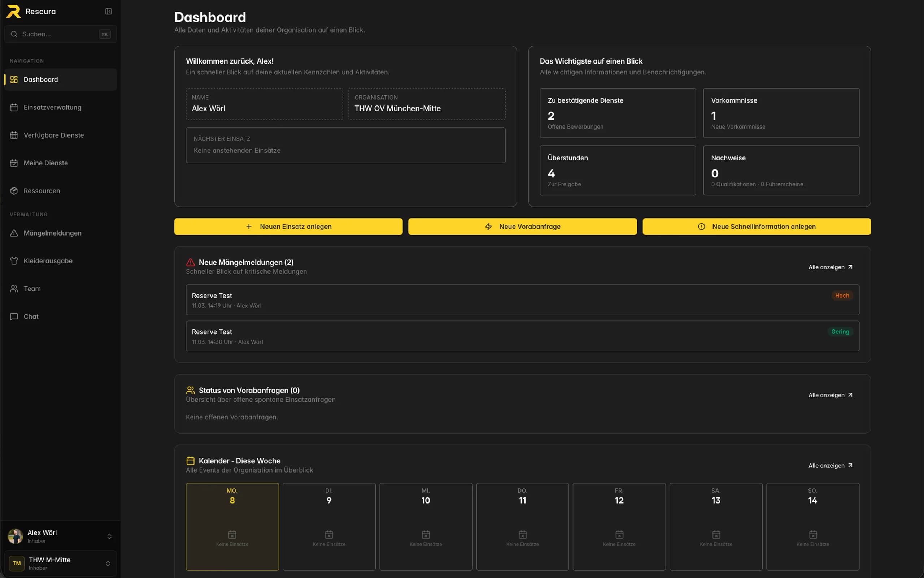Open the Zu bestätigende Dienste card
Screen dimensions: 924x578
(x=618, y=113)
